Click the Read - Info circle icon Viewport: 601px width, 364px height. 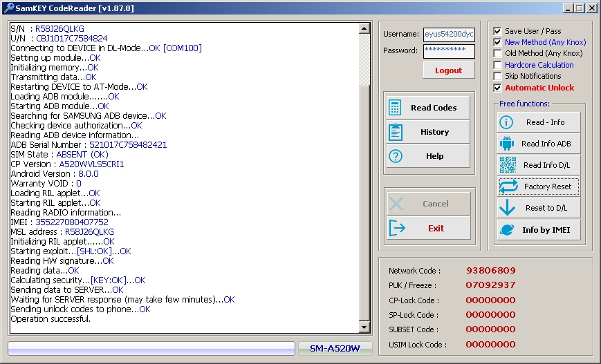click(506, 122)
